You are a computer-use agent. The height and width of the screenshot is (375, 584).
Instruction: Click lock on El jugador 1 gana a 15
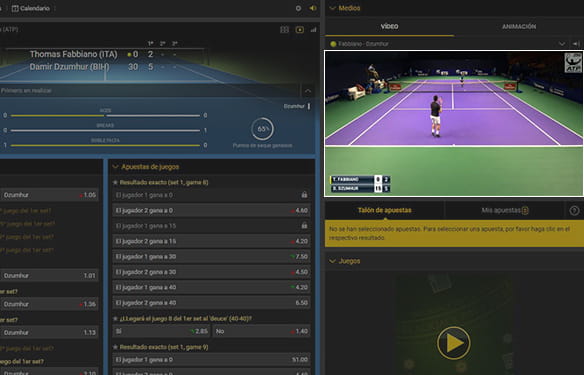304,226
